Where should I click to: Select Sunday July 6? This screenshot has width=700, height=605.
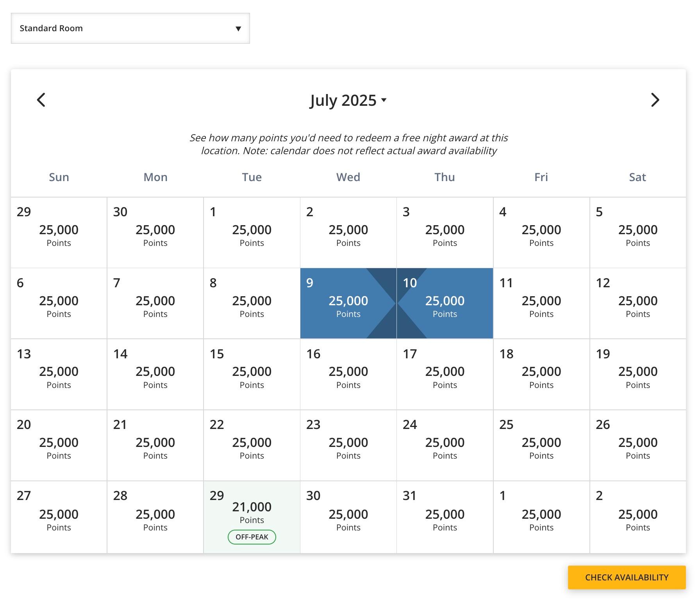(x=59, y=303)
